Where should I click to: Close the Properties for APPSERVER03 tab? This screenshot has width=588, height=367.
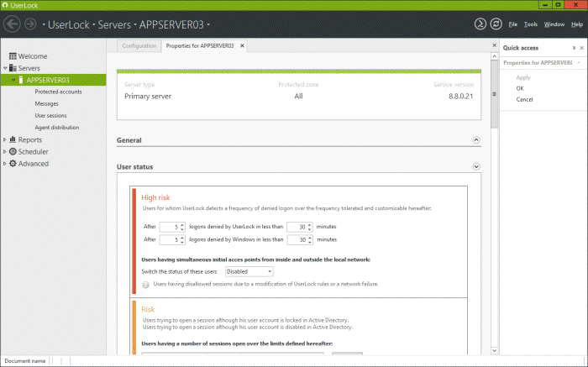click(x=242, y=45)
